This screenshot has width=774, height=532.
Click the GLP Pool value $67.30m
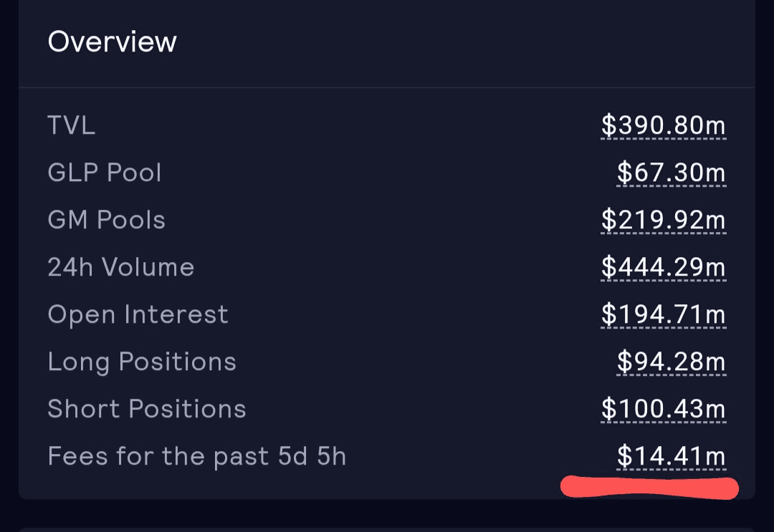point(671,173)
